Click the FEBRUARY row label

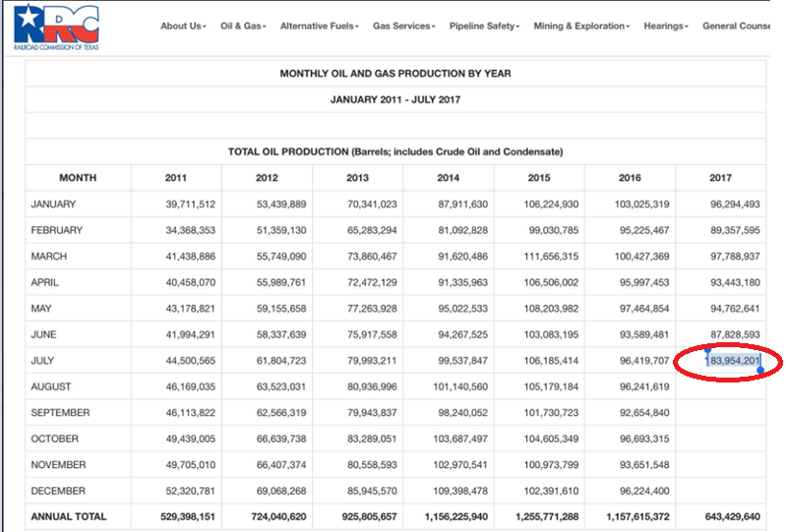tap(57, 230)
